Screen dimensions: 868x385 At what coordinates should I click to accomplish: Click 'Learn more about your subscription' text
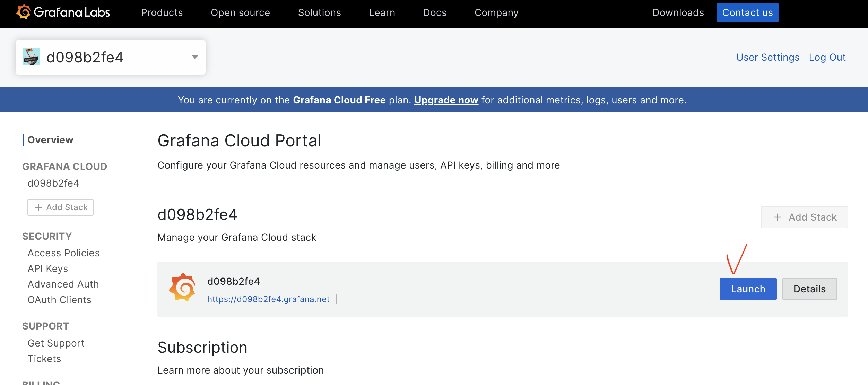pyautogui.click(x=241, y=370)
